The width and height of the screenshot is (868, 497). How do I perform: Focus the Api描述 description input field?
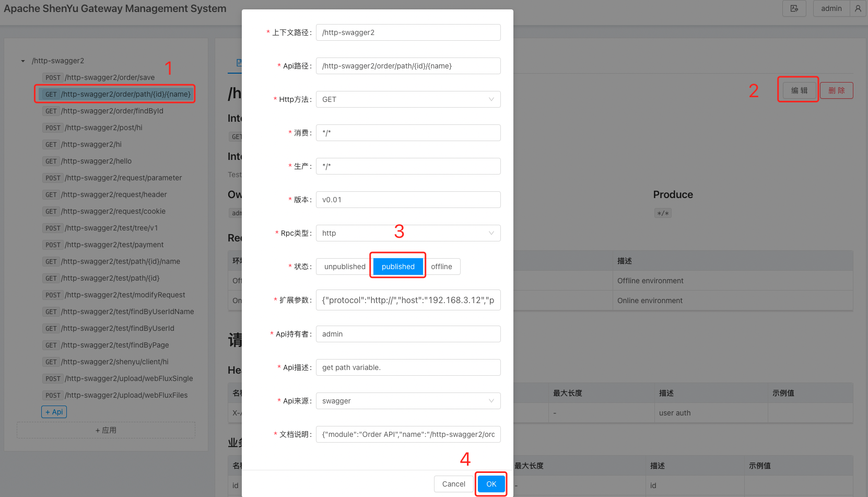408,367
